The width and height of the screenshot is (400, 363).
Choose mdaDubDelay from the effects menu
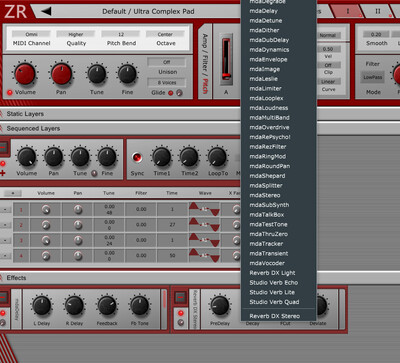tap(269, 40)
